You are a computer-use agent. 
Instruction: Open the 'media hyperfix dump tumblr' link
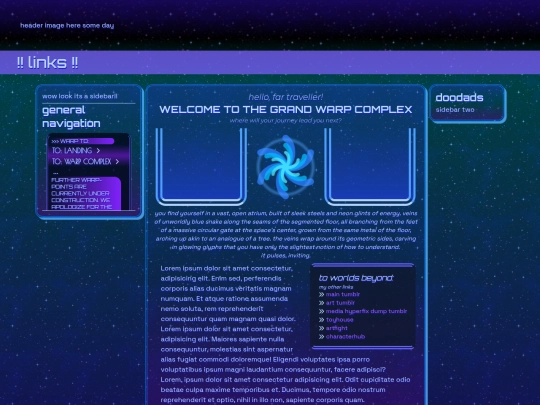366,311
